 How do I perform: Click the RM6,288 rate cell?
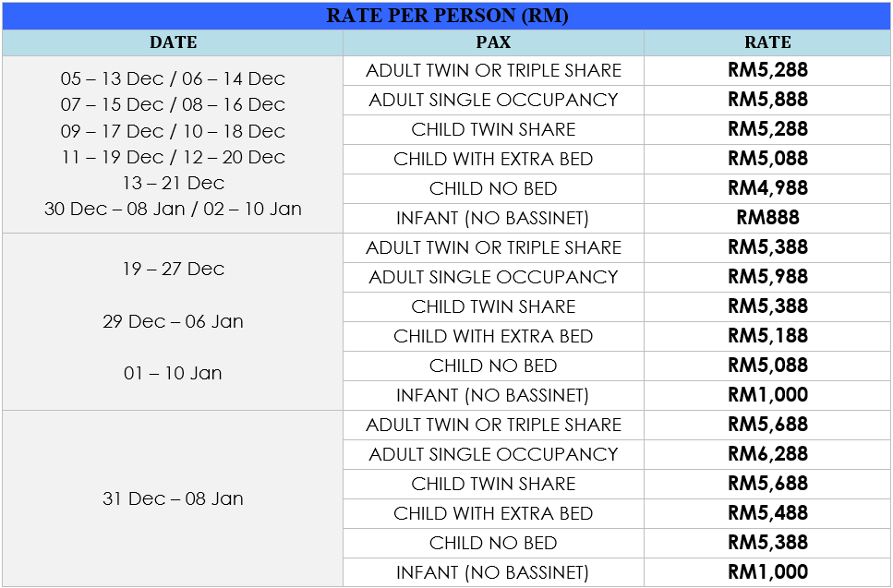click(x=767, y=454)
